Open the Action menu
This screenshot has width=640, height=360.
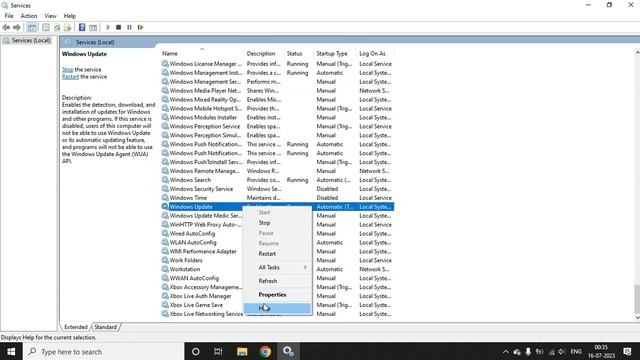29,16
